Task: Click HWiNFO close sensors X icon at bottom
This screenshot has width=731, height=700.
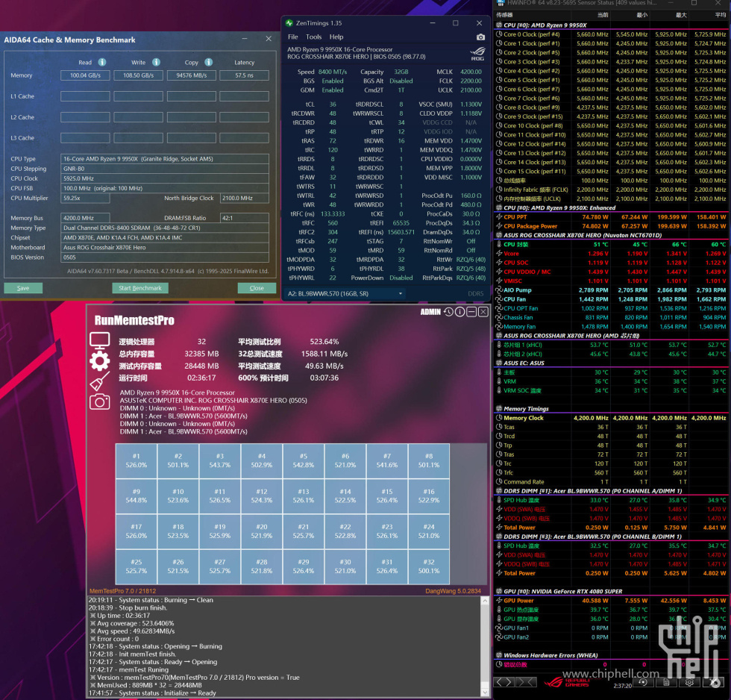Action: [713, 682]
